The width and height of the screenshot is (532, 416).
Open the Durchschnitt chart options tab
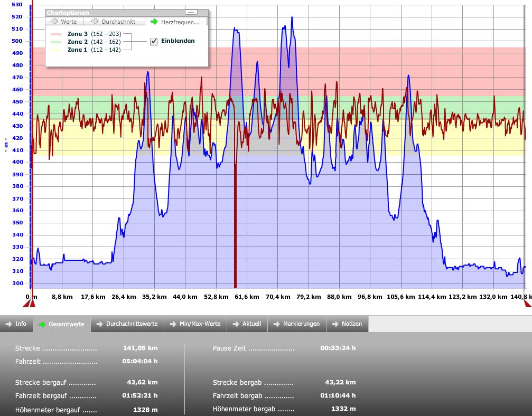pyautogui.click(x=114, y=22)
